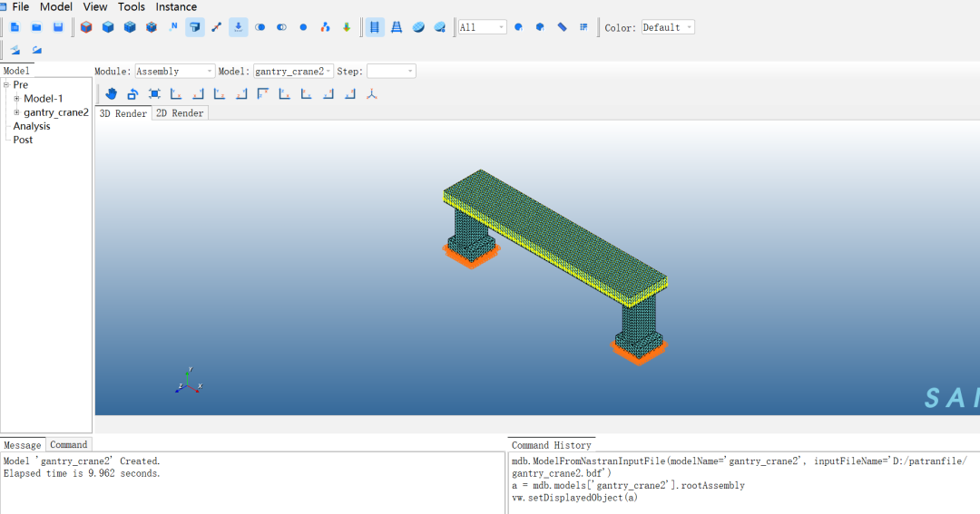Click the save disk icon
The height and width of the screenshot is (514, 980).
[x=58, y=27]
